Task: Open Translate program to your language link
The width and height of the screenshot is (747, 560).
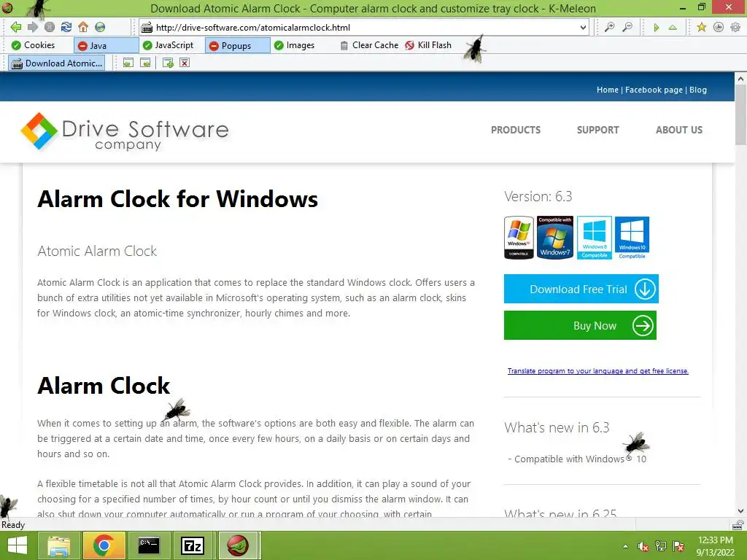Action: tap(598, 371)
